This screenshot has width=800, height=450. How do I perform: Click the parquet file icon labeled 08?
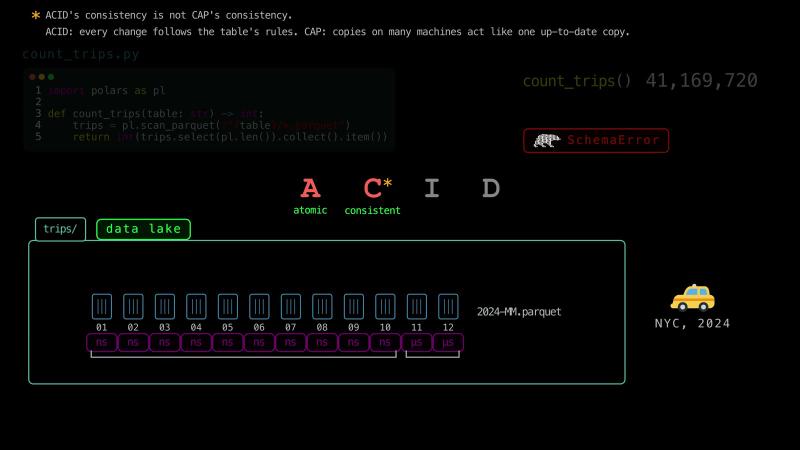tap(322, 307)
